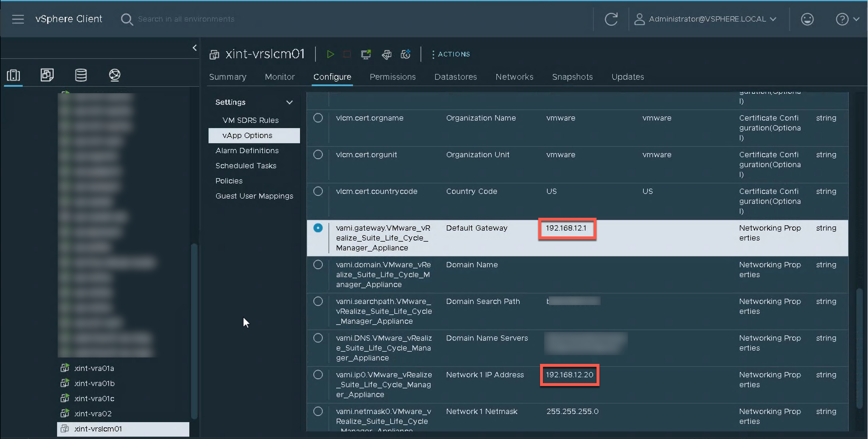Select the vlcm.cert.orgname radio button
The height and width of the screenshot is (439, 868).
click(x=318, y=118)
